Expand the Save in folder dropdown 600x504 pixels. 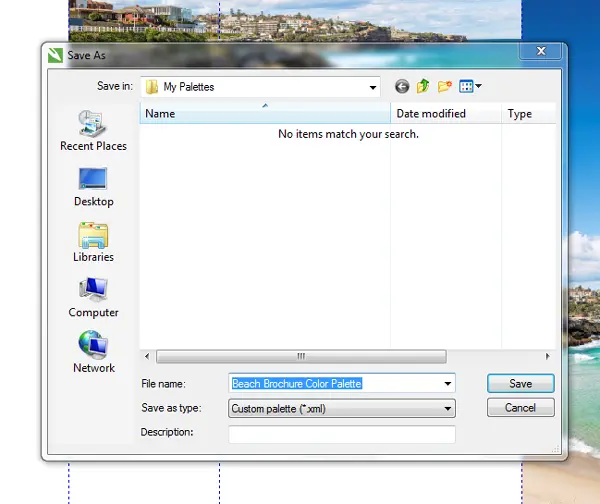coord(372,87)
